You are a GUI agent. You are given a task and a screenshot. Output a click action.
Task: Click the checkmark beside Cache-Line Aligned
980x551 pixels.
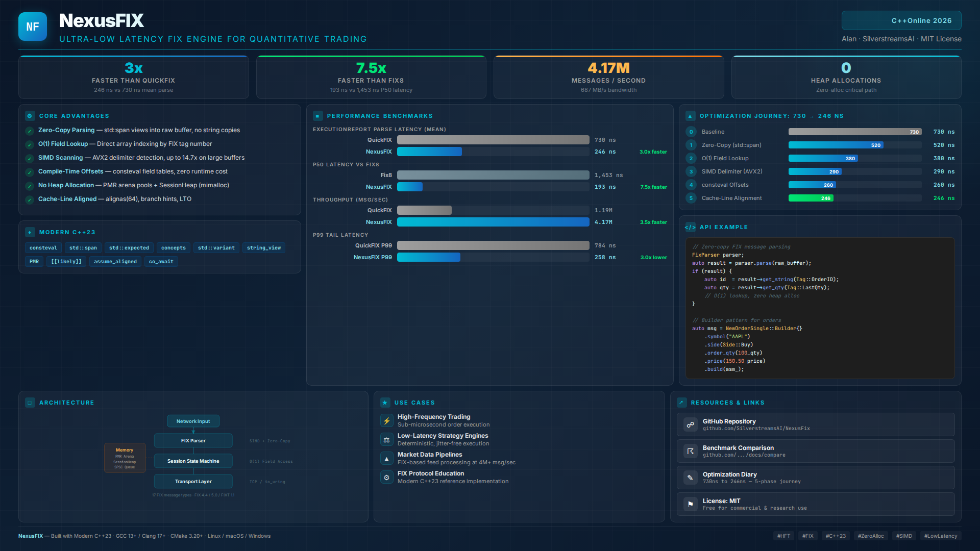coord(30,199)
